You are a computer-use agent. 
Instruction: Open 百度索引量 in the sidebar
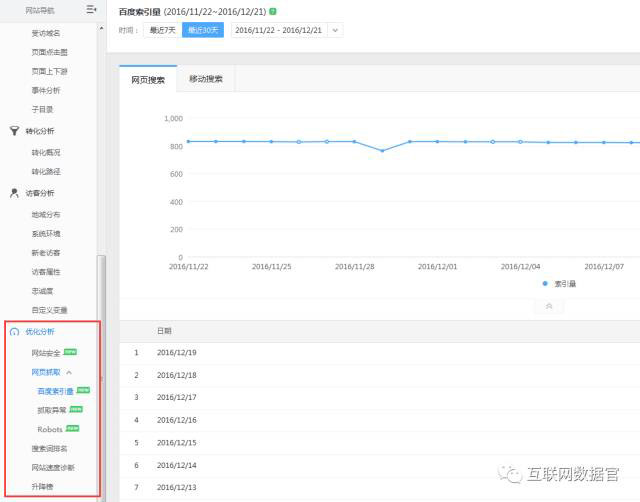56,391
